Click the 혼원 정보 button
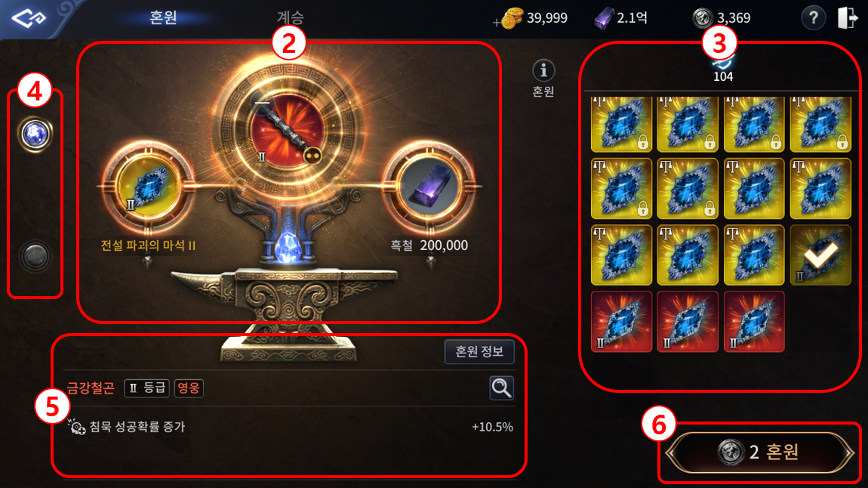Image resolution: width=868 pixels, height=488 pixels. tap(479, 352)
